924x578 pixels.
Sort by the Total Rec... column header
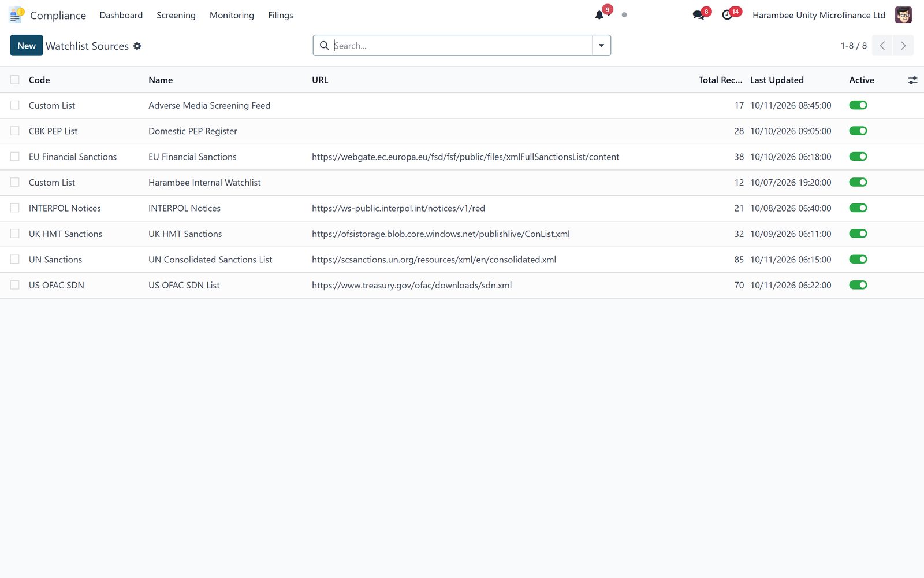(x=720, y=80)
